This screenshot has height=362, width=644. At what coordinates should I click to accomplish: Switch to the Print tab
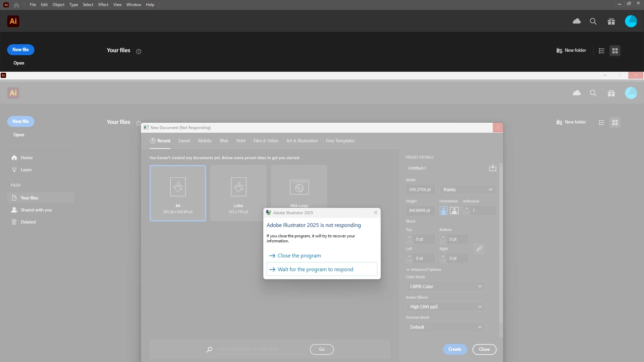click(x=240, y=141)
